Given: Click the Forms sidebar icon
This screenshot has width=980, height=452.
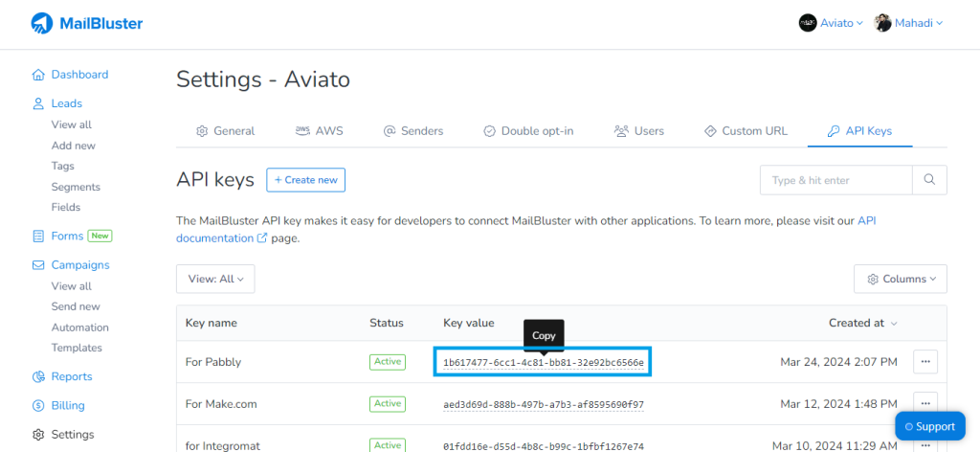Looking at the screenshot, I should (38, 237).
